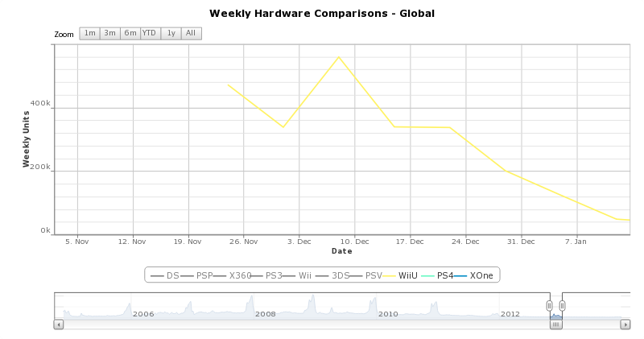Toggle DS series in legend
The image size is (644, 339).
(165, 275)
